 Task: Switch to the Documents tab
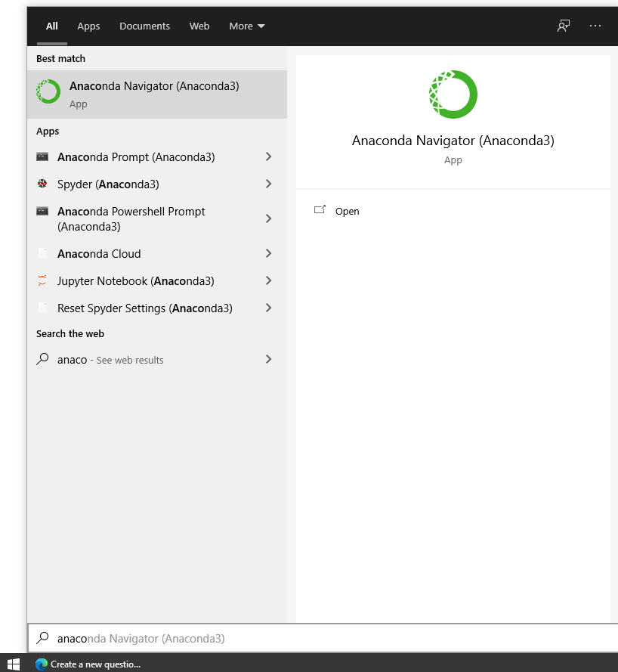point(144,26)
